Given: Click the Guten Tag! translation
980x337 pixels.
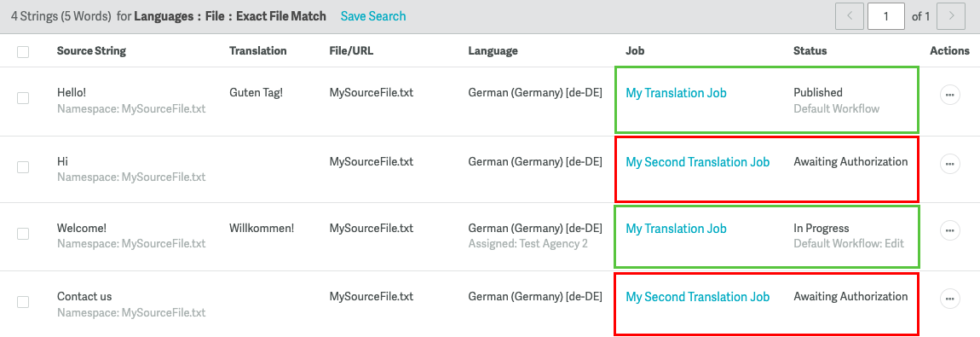Looking at the screenshot, I should [x=257, y=92].
